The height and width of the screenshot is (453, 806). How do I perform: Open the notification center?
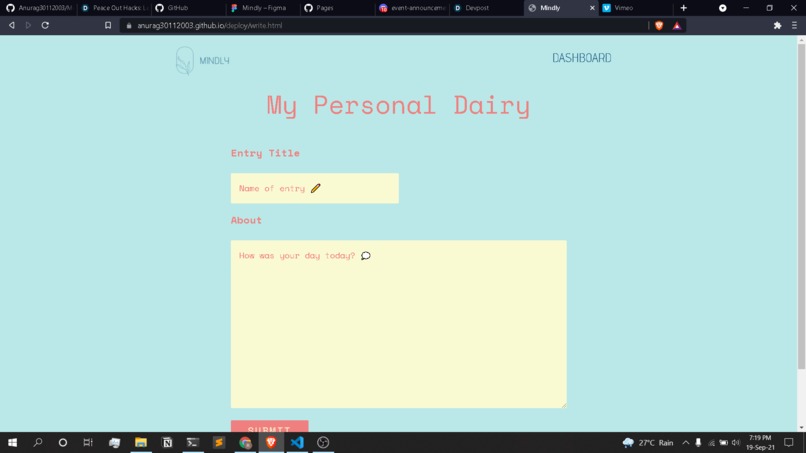789,443
